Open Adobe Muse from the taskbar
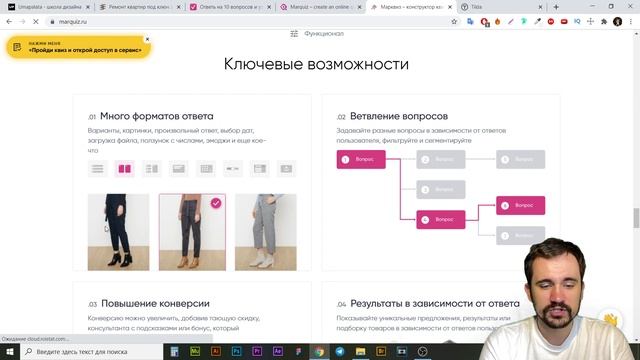Screen dimensions: 640x360 195,351
